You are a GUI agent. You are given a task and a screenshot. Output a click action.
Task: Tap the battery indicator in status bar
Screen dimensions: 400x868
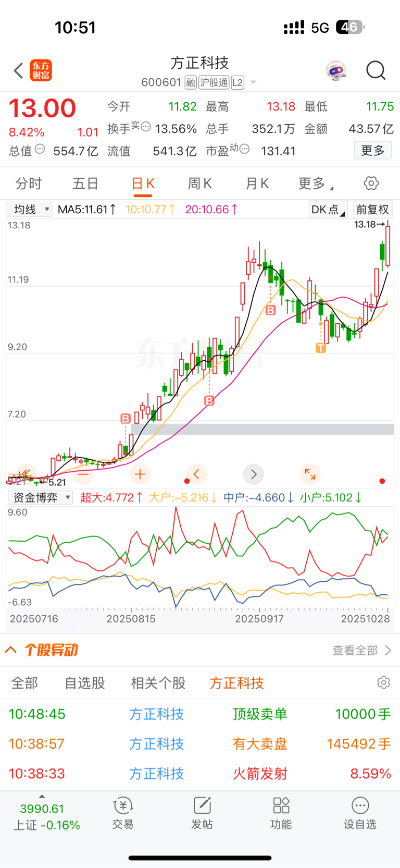[x=350, y=27]
